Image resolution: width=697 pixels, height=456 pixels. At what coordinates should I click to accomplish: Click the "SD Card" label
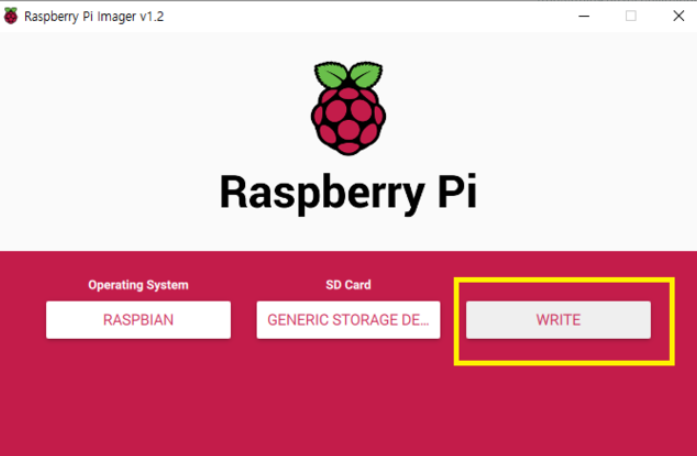(348, 284)
